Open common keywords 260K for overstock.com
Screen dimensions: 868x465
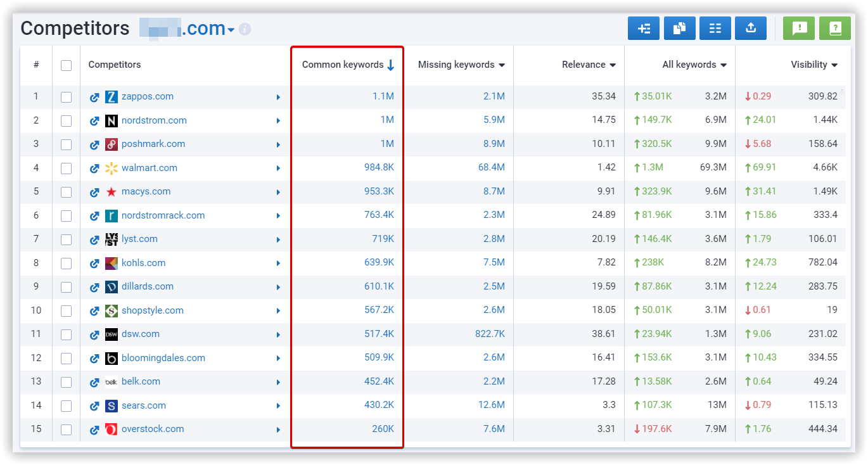(x=383, y=429)
